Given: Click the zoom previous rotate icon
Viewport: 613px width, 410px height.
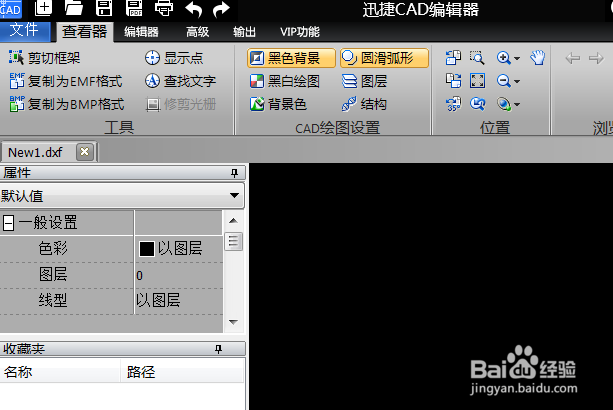Looking at the screenshot, I should click(477, 104).
